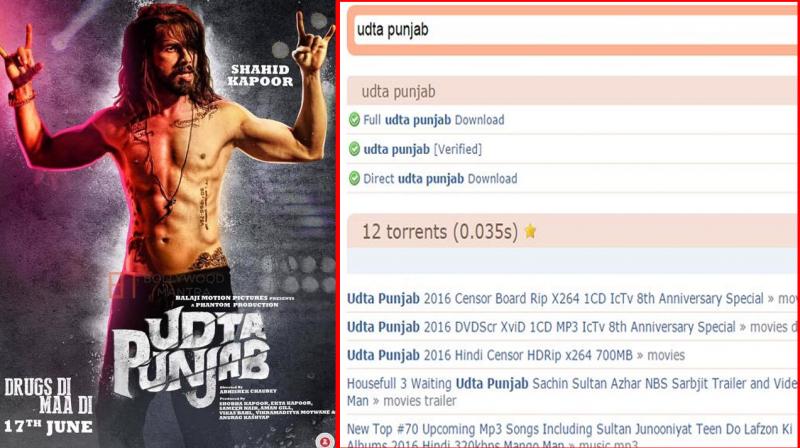Screen dimensions: 800x448
Task: Click the 17th June release date text
Action: click(x=48, y=426)
